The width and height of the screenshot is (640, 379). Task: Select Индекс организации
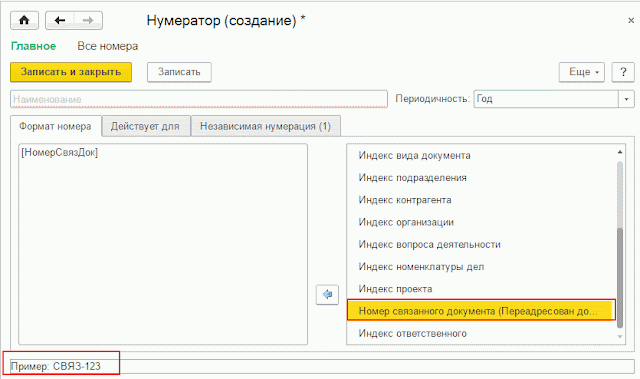click(x=406, y=222)
